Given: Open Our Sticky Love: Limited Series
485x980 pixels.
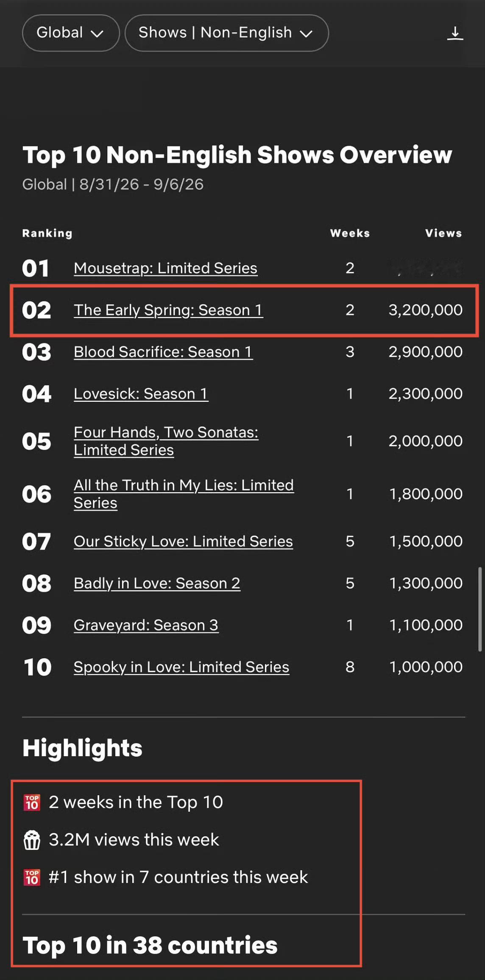Looking at the screenshot, I should [x=183, y=541].
